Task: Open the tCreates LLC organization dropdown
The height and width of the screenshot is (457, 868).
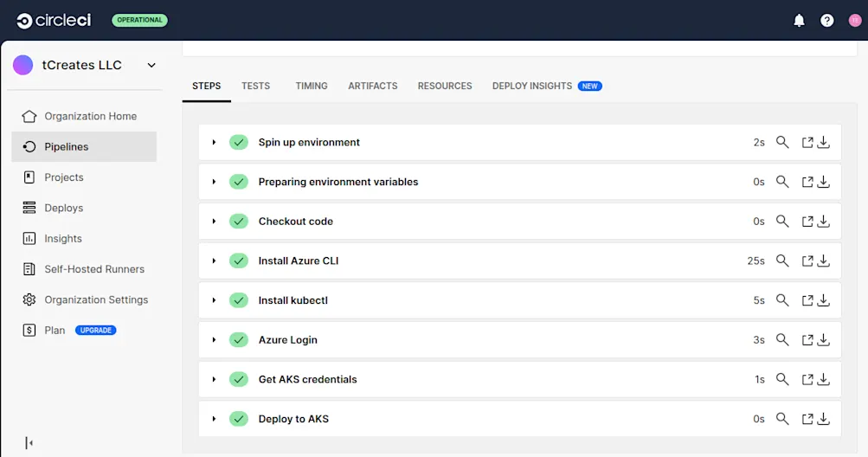Action: [151, 66]
